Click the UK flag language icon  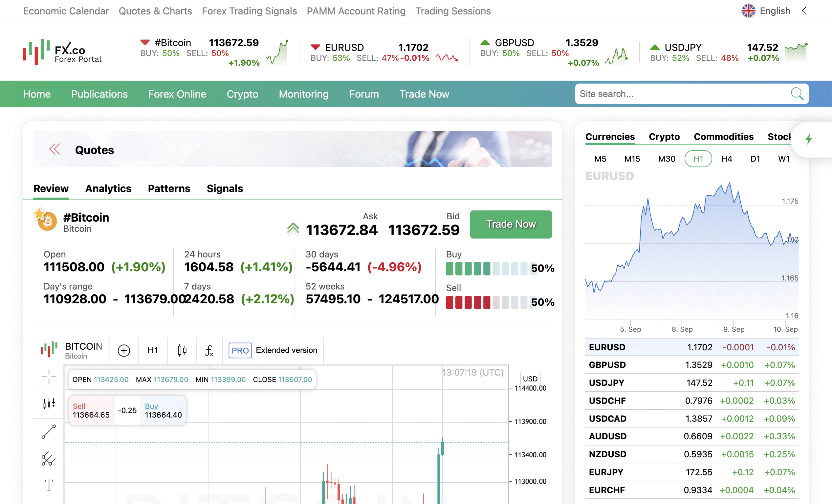coord(748,11)
